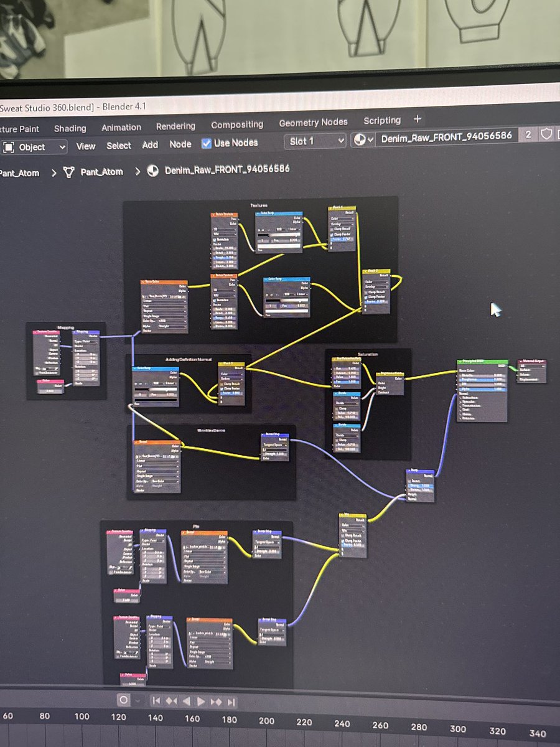Click the material sphere icon in breadcrumb
This screenshot has height=747, width=560.
[x=152, y=171]
